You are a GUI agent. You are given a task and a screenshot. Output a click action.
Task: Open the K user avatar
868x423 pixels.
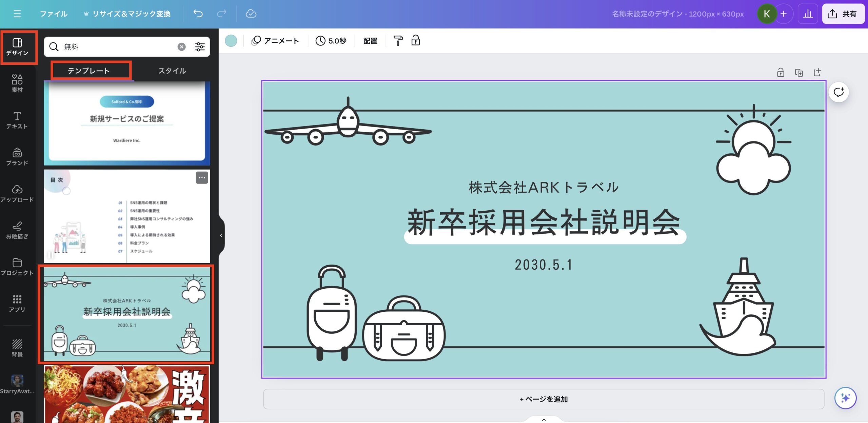coord(767,14)
